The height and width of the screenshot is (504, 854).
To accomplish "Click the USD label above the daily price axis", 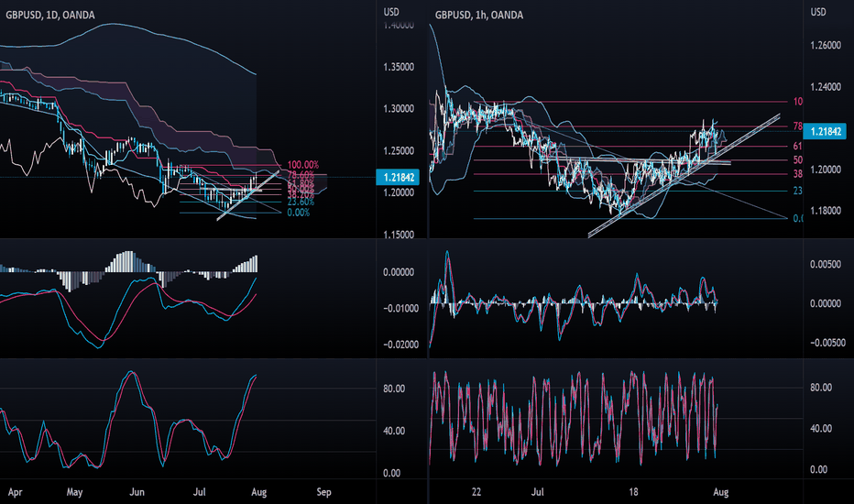I will [x=391, y=12].
